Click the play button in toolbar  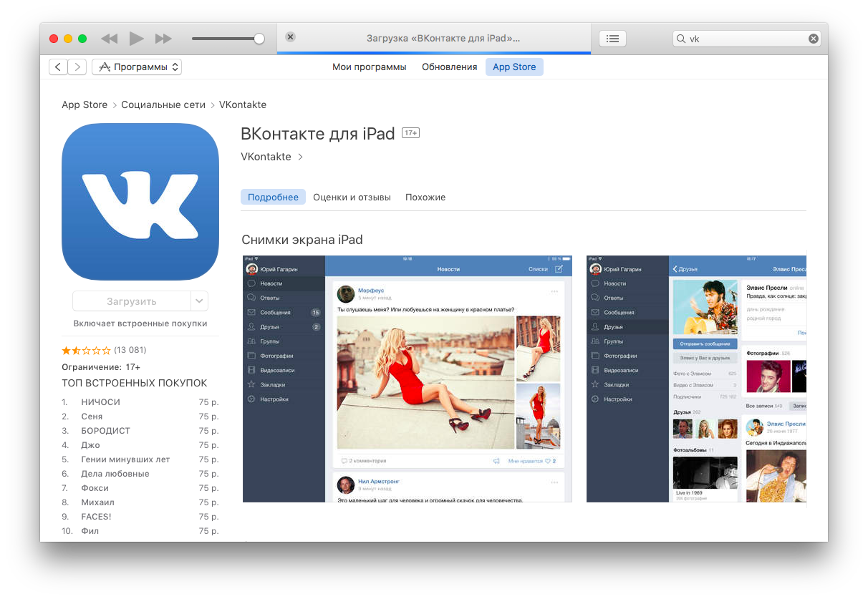click(x=136, y=39)
